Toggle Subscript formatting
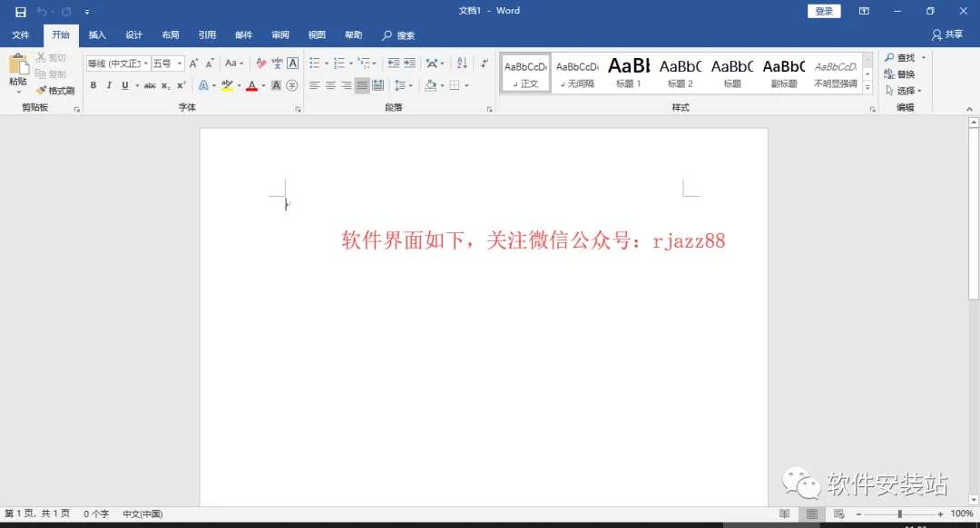The width and height of the screenshot is (980, 528). pyautogui.click(x=165, y=85)
